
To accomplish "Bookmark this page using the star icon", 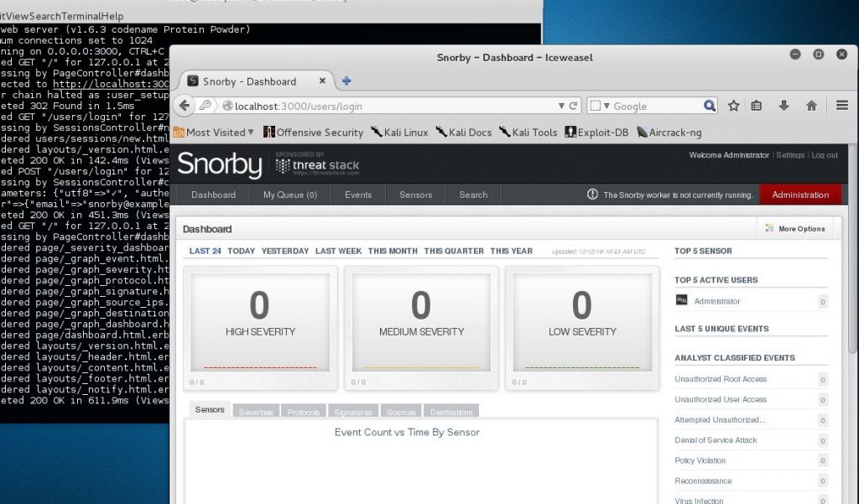I will (734, 106).
